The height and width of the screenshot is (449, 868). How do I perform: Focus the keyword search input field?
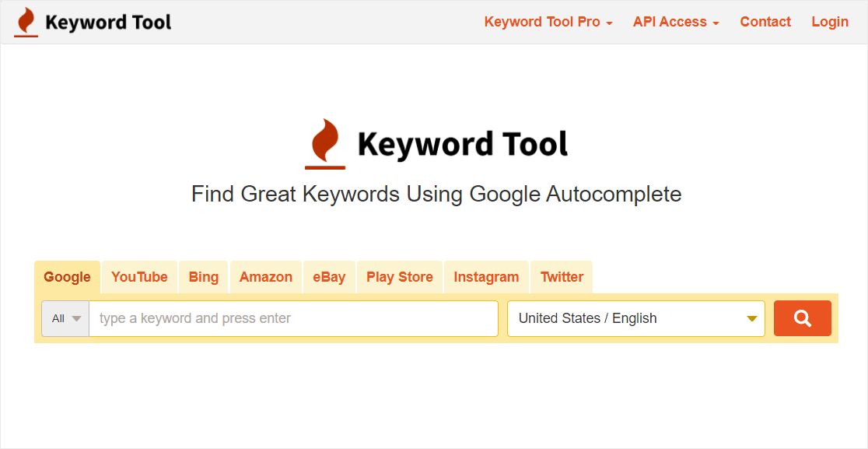[x=293, y=318]
